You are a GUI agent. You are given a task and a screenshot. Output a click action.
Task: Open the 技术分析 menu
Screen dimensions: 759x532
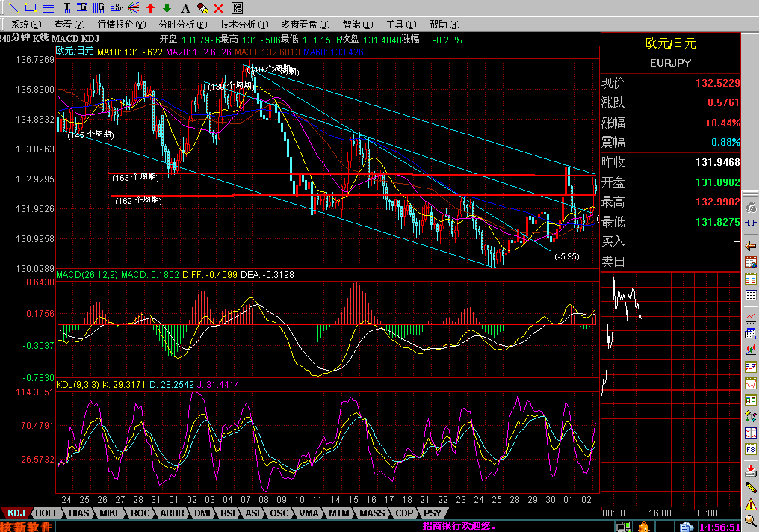pyautogui.click(x=238, y=25)
